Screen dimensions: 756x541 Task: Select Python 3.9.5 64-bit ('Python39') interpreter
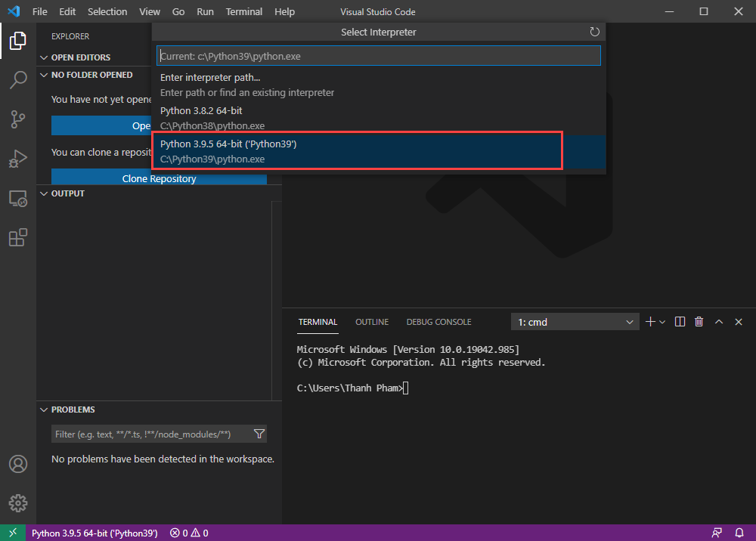pos(379,151)
